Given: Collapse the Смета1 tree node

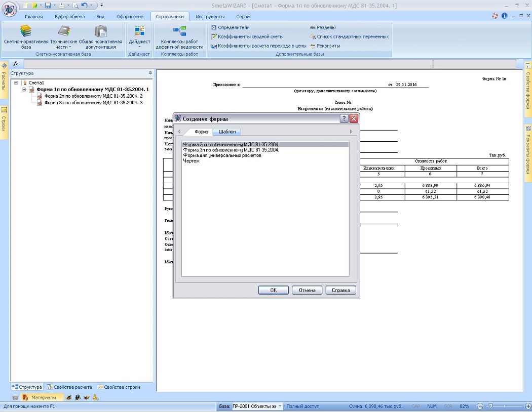Looking at the screenshot, I should (16, 83).
